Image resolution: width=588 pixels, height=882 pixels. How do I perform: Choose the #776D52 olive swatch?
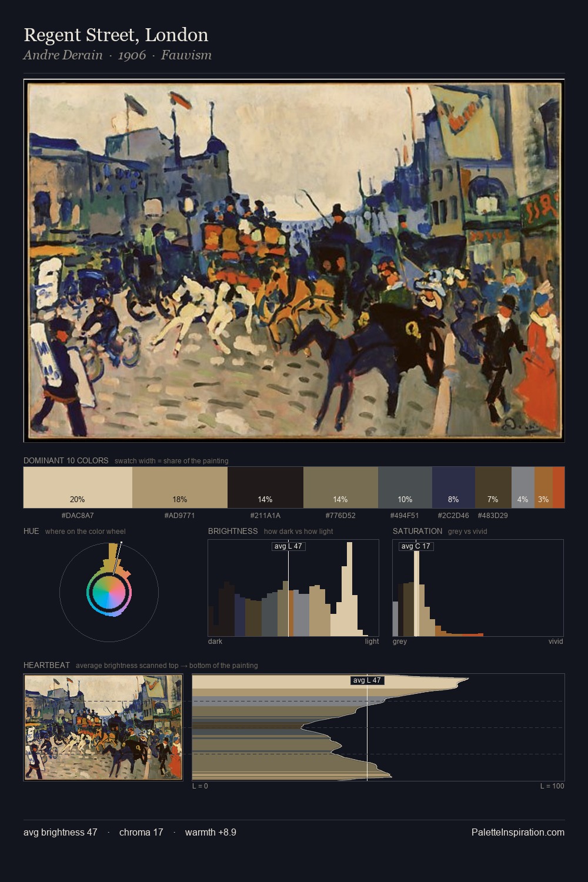point(340,487)
